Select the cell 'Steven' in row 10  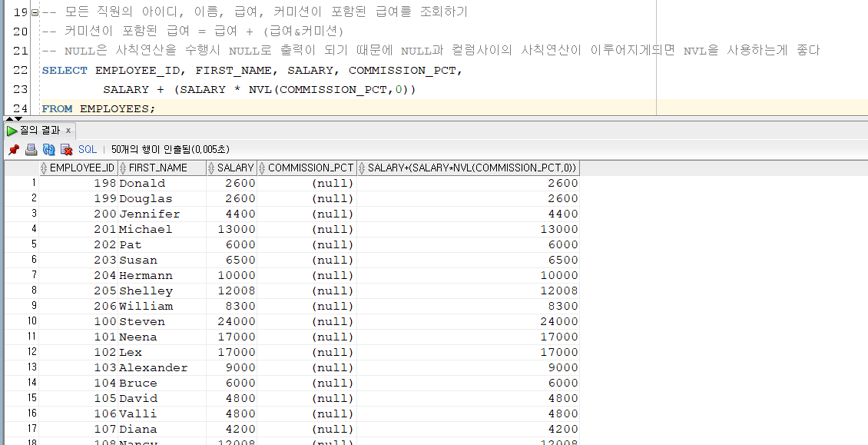(x=161, y=321)
